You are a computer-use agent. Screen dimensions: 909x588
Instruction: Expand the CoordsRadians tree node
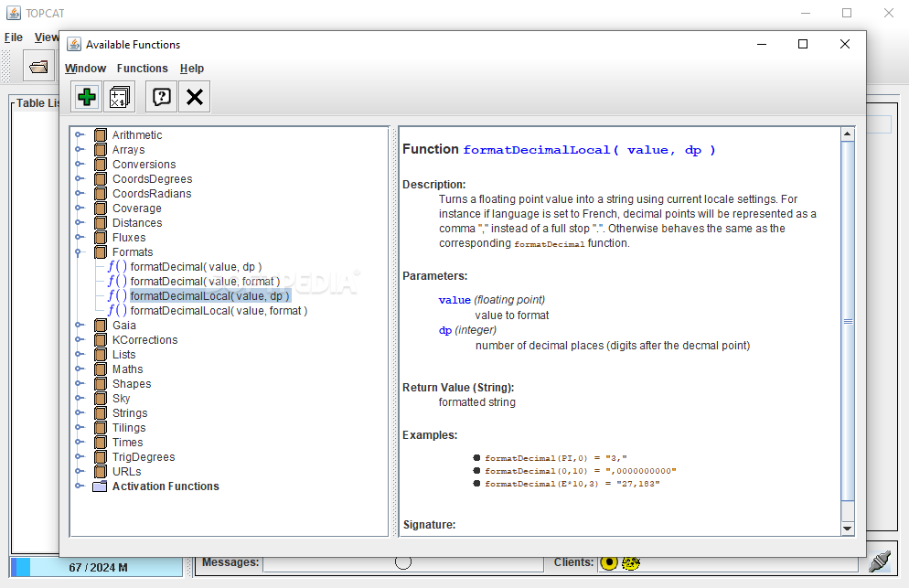coord(80,194)
